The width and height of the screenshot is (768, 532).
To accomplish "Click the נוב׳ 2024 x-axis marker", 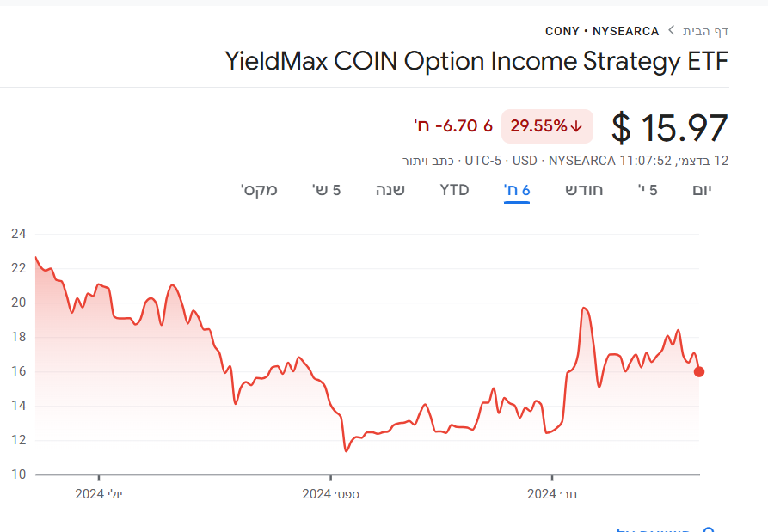I will 551,494.
